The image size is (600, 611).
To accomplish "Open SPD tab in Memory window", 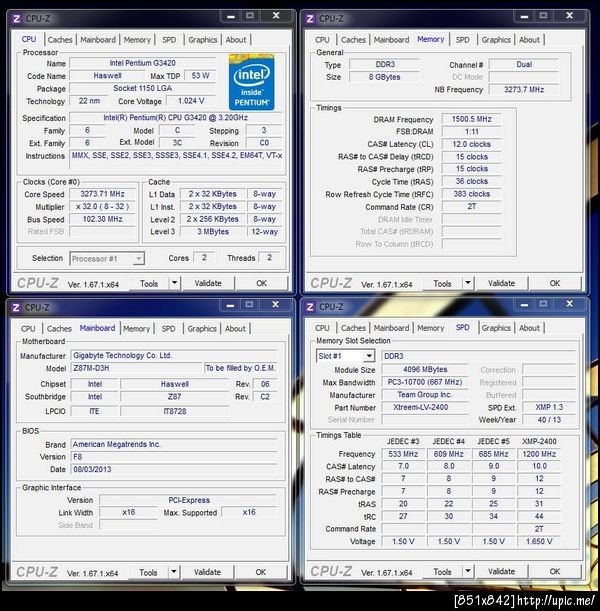I will pyautogui.click(x=462, y=40).
